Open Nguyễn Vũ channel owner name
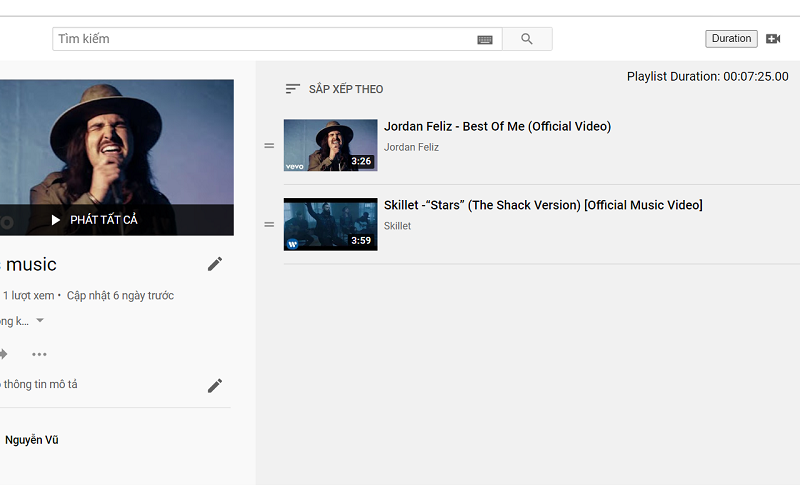The height and width of the screenshot is (500, 800). click(x=32, y=440)
